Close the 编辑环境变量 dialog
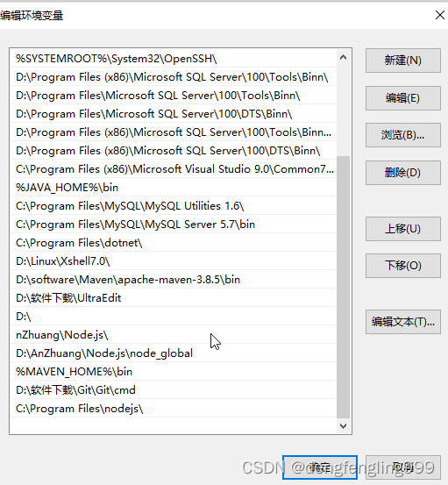 tap(439, 15)
